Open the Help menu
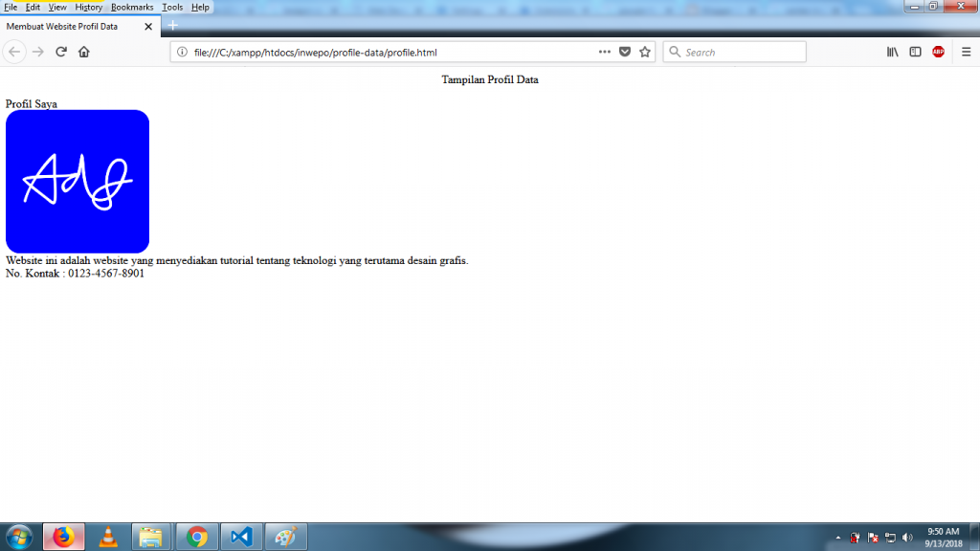980x551 pixels. (x=200, y=7)
